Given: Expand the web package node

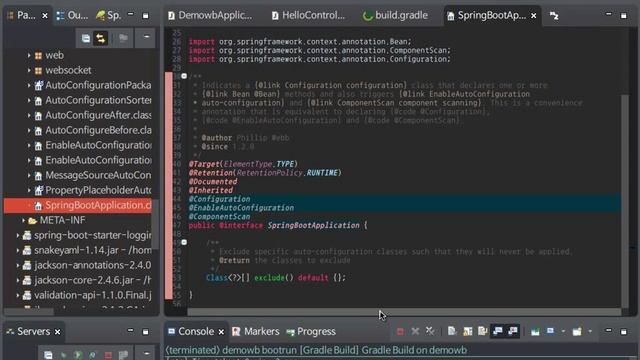Looking at the screenshot, I should [x=29, y=55].
